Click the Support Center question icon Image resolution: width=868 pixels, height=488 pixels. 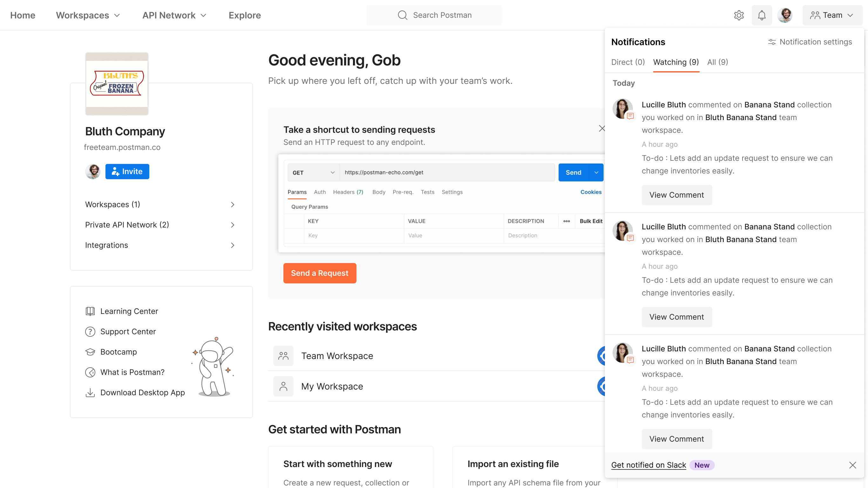[x=90, y=332]
